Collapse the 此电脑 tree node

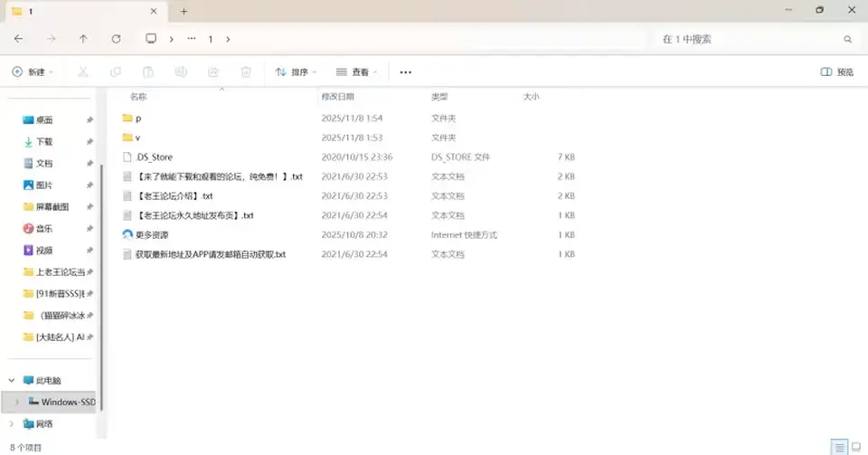11,380
